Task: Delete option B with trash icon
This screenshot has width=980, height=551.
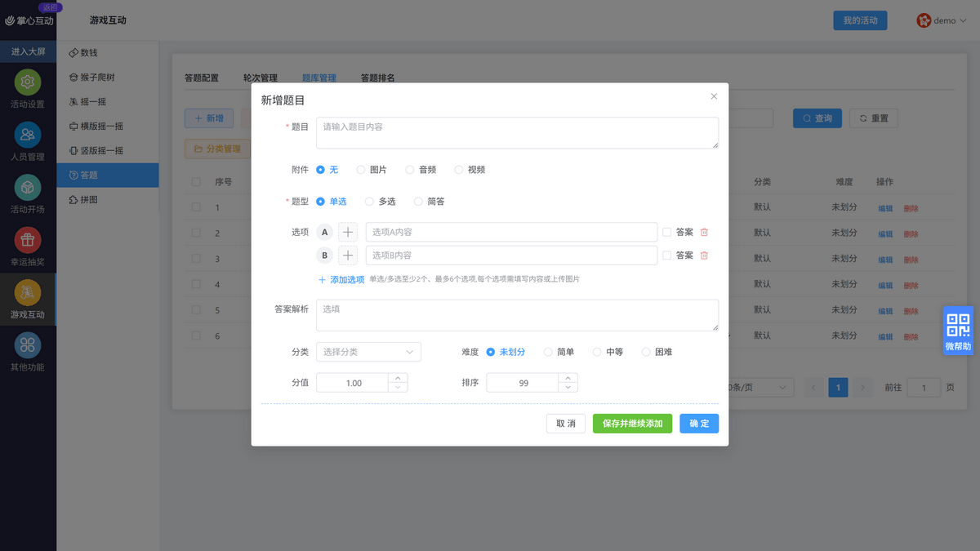Action: pos(704,256)
